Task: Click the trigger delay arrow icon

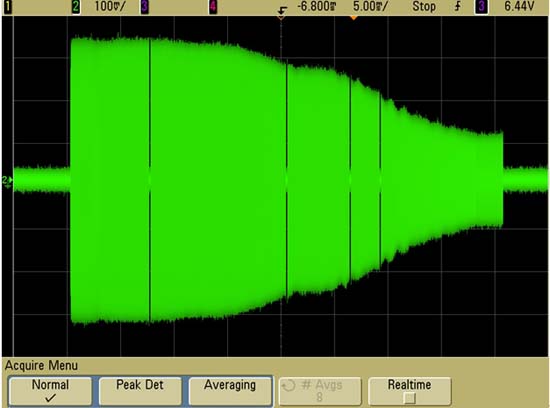Action: pyautogui.click(x=282, y=9)
